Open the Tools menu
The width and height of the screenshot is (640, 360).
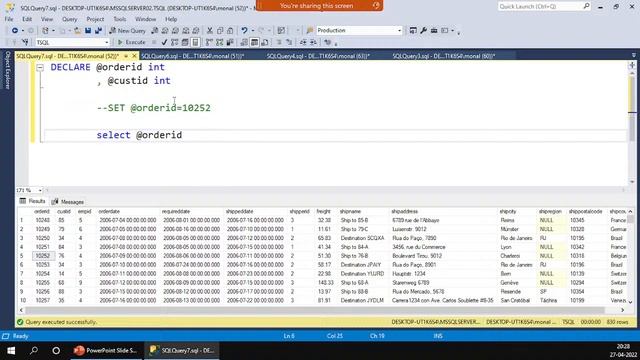click(120, 19)
